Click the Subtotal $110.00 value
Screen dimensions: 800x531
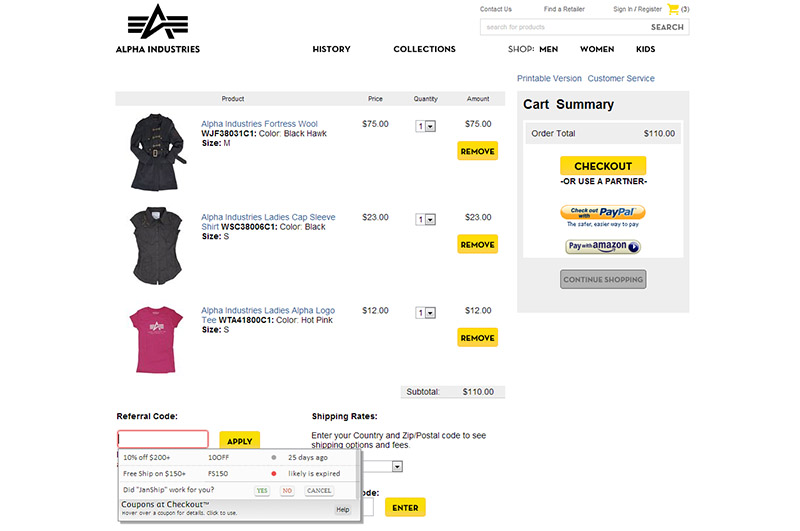pyautogui.click(x=478, y=392)
